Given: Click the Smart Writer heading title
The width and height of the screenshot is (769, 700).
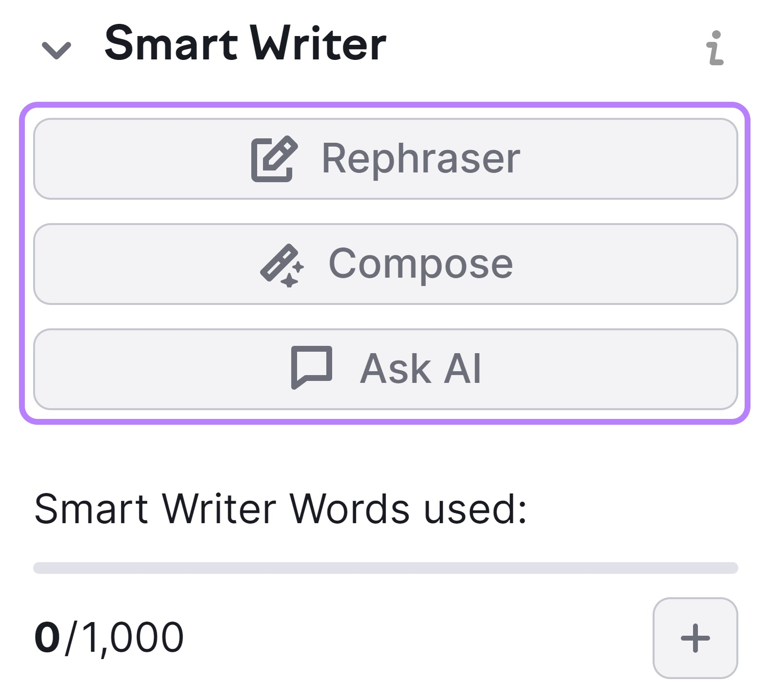Looking at the screenshot, I should tap(245, 44).
